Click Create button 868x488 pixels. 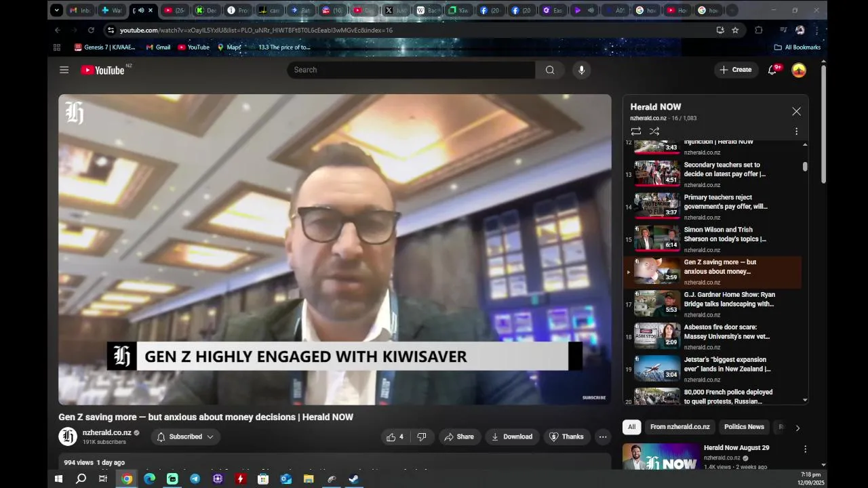click(x=736, y=70)
